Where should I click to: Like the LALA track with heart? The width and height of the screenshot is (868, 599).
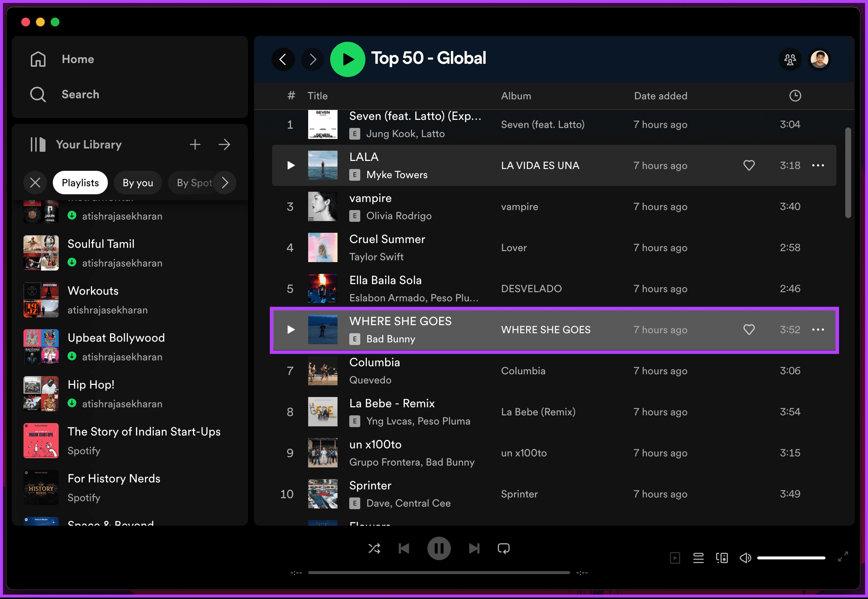(749, 166)
